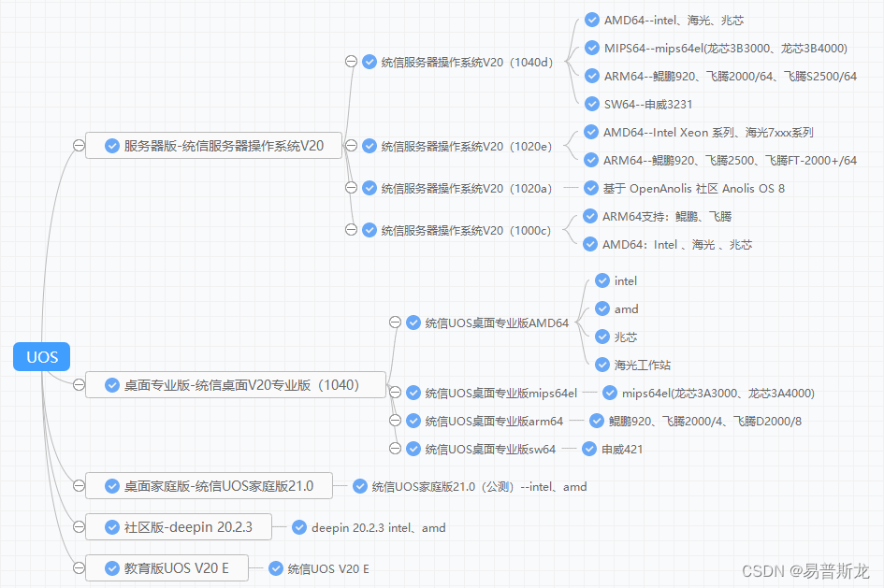Select 统信UOS桌面专业版AMD64 text
The width and height of the screenshot is (884, 588).
point(497,323)
